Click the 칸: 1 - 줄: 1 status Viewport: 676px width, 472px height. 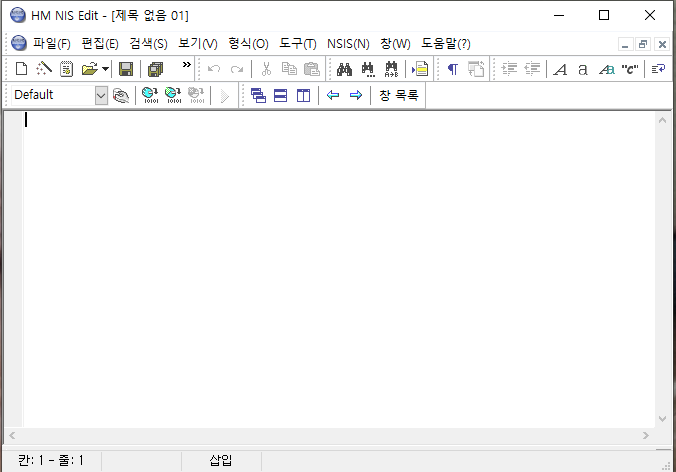tap(51, 460)
